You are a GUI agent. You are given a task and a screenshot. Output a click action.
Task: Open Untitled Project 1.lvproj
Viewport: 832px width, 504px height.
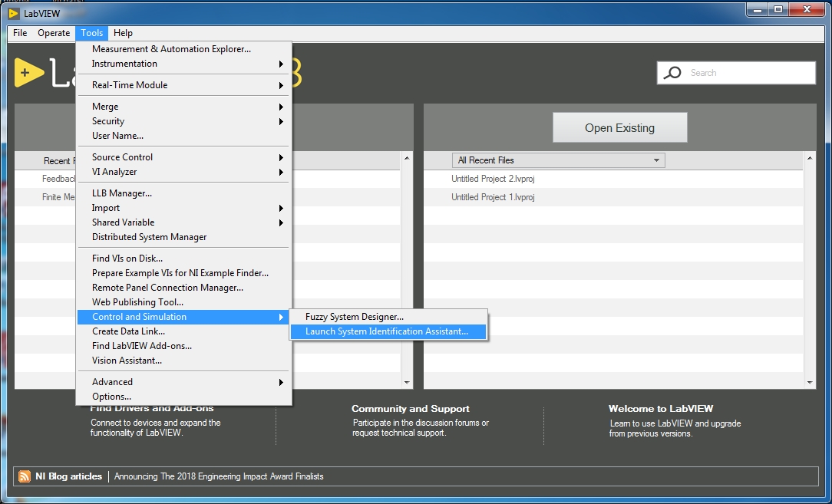(x=493, y=197)
